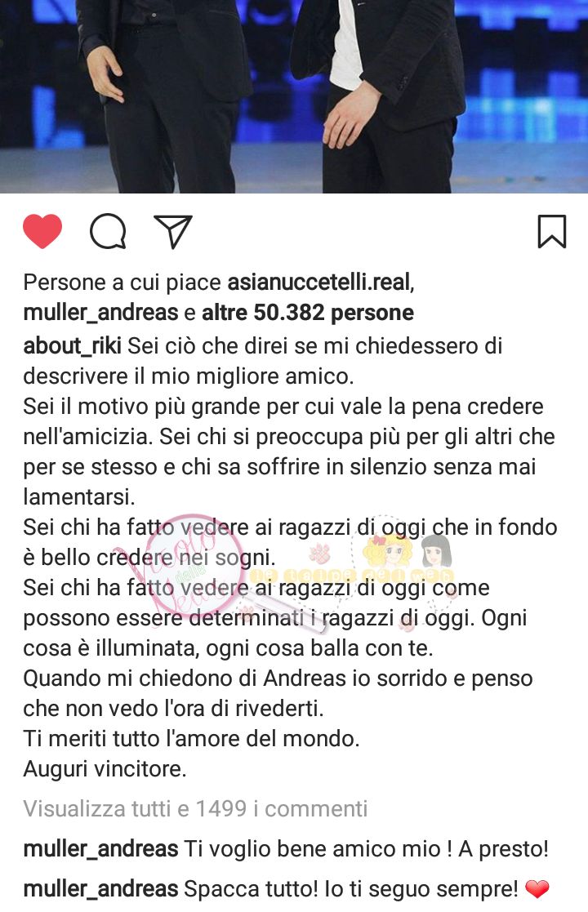The height and width of the screenshot is (912, 588).
Task: Unlike the post via the red heart
Action: pos(42,232)
